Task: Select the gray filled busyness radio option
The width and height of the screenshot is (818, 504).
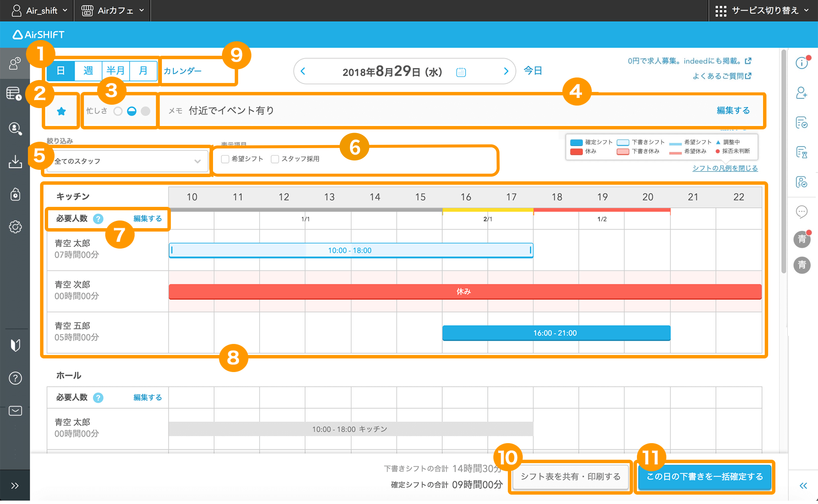Action: [x=145, y=111]
